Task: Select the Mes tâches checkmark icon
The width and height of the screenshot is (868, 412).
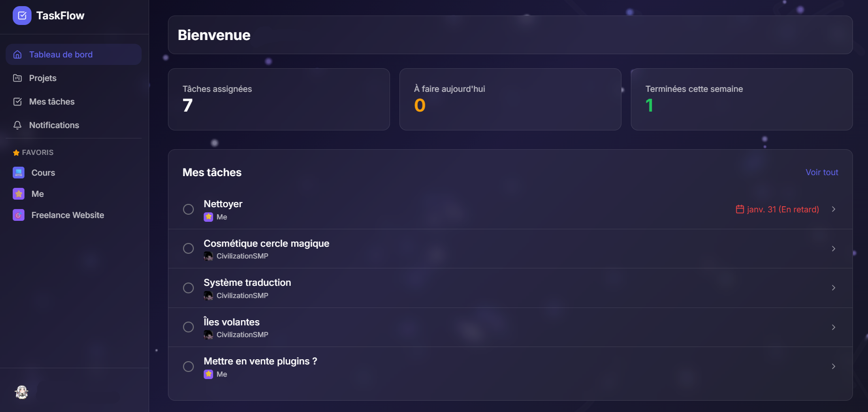Action: [17, 101]
